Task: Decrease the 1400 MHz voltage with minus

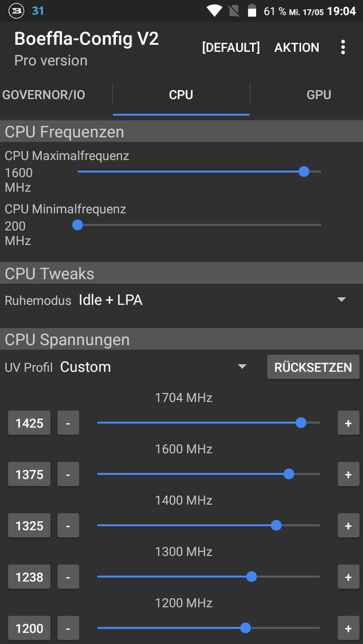Action: pos(68,525)
